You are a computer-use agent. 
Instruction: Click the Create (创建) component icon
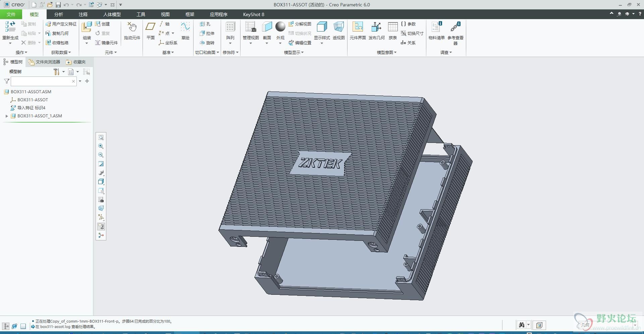102,24
